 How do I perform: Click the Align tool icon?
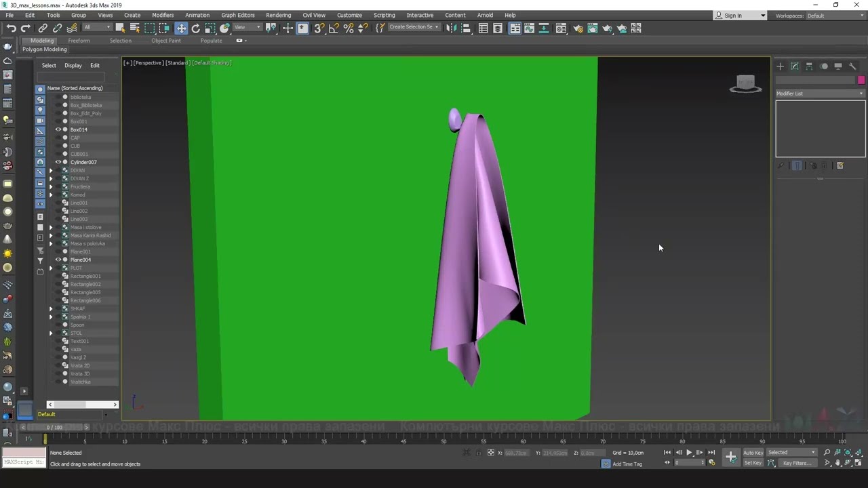point(466,28)
